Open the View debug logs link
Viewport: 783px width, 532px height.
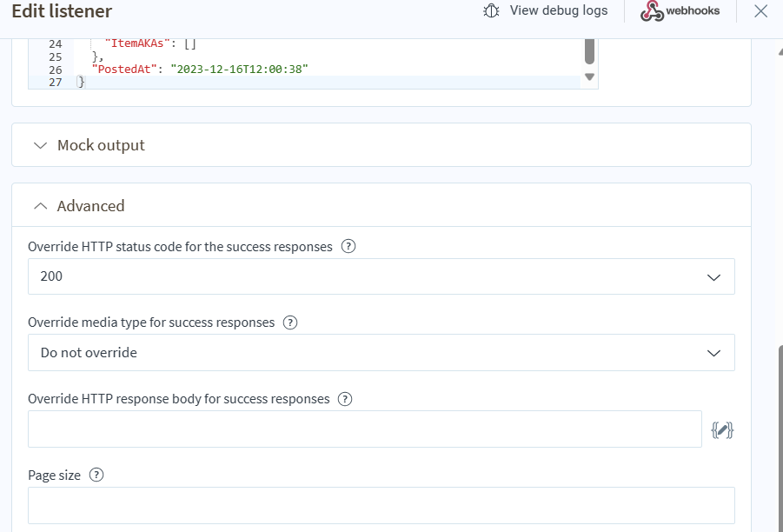(x=558, y=11)
